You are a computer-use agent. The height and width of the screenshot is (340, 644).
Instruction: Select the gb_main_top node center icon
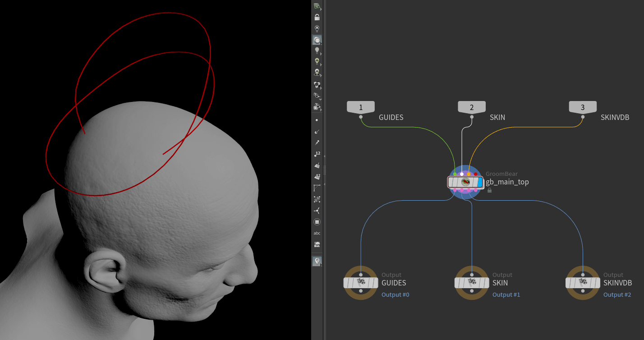(x=466, y=182)
